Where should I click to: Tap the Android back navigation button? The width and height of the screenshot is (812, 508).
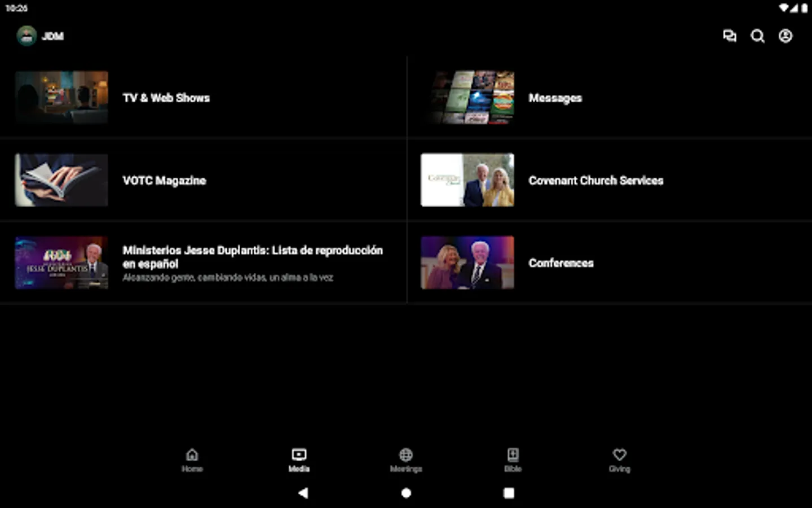coord(303,493)
